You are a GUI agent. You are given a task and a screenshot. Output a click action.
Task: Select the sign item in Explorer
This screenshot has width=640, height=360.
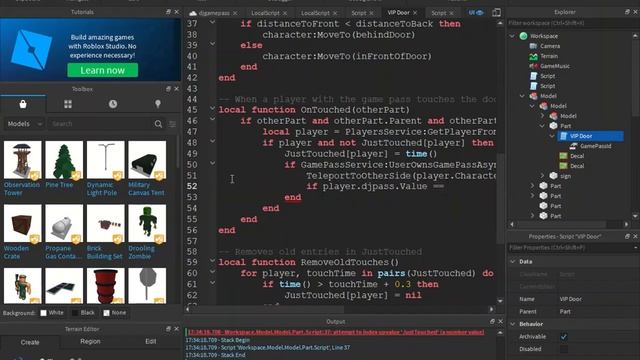click(565, 176)
